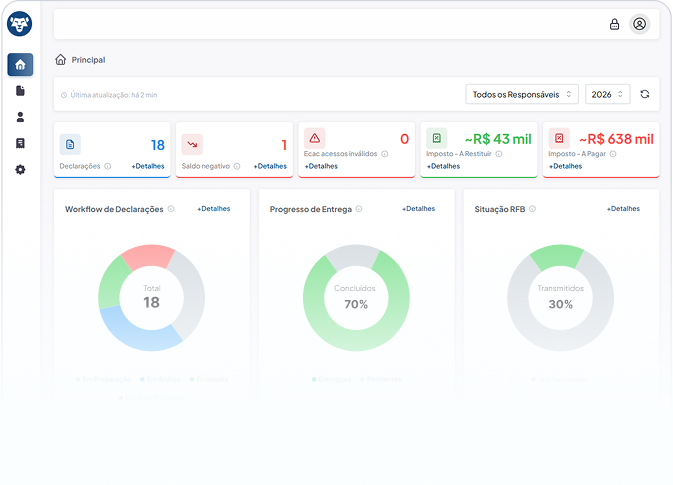Open Detalhes for Progresso de Entrega chart

coord(418,209)
